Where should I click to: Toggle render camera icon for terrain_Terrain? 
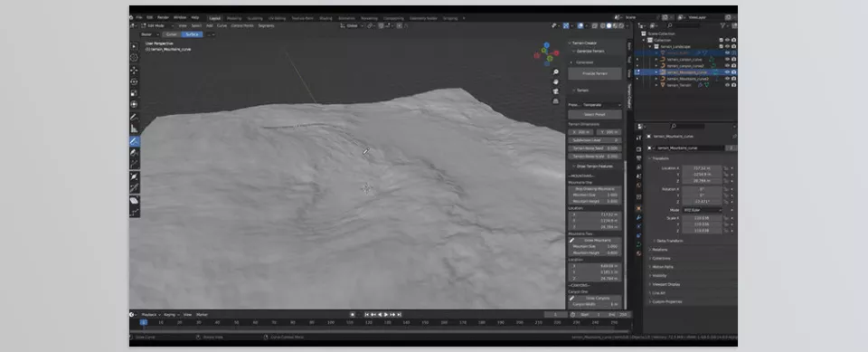click(x=733, y=85)
